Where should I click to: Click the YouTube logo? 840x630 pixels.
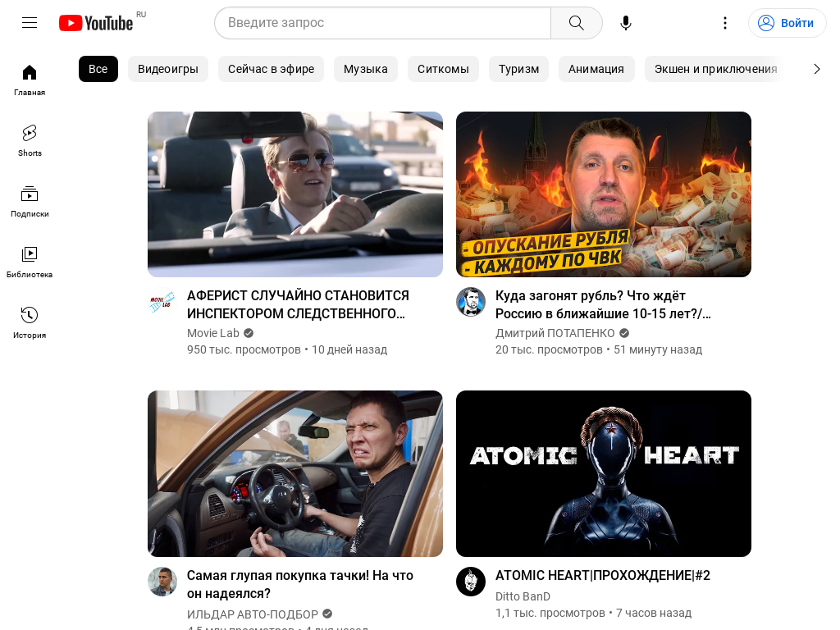[x=96, y=23]
